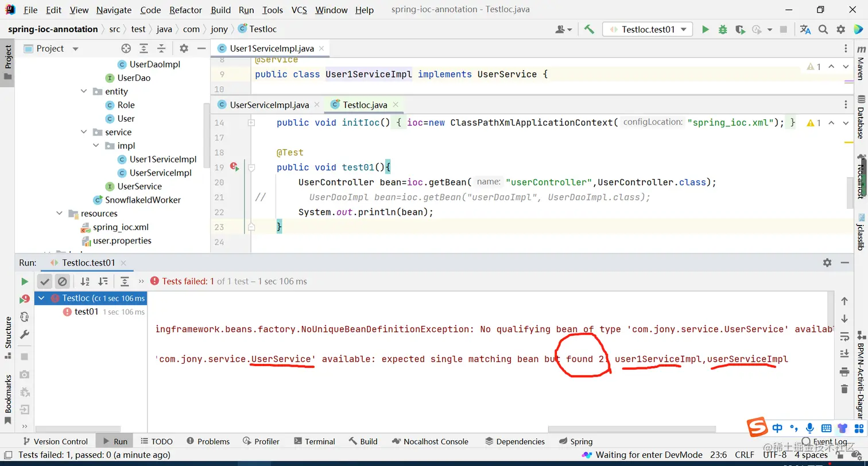Toggle Sogou punctuation mode

tap(794, 428)
